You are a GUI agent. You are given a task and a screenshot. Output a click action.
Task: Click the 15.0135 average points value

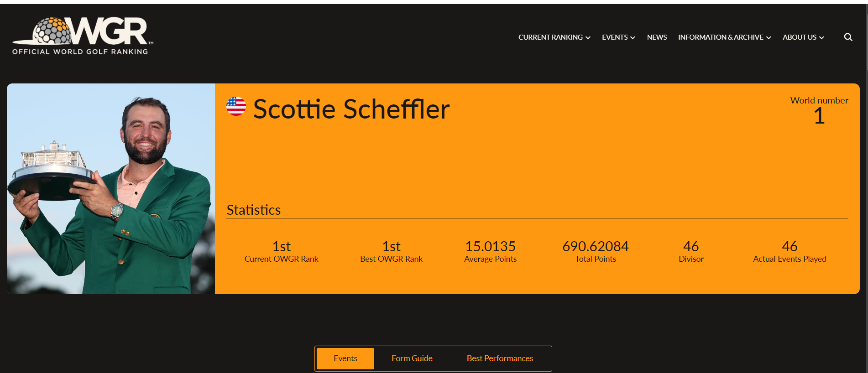pos(490,246)
